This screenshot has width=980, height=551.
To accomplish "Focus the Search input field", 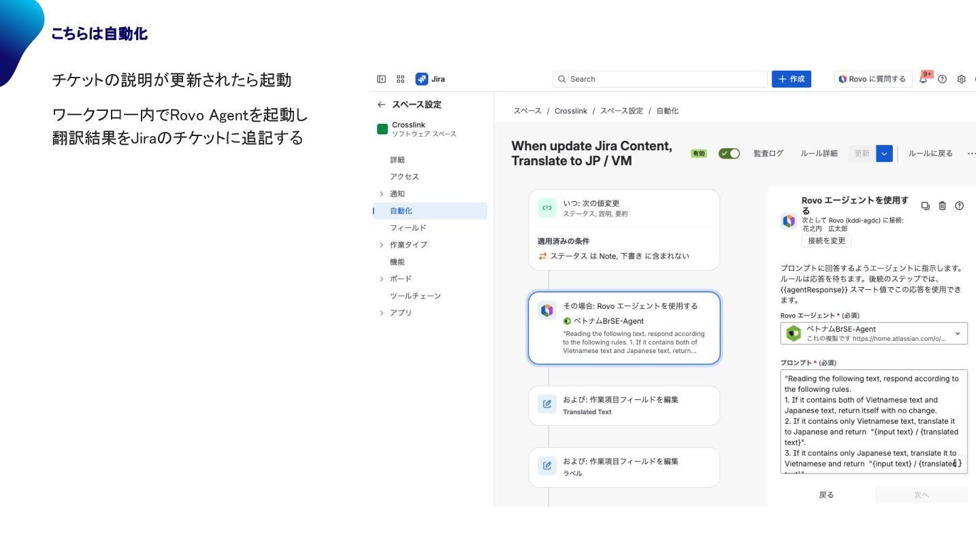I will (660, 79).
